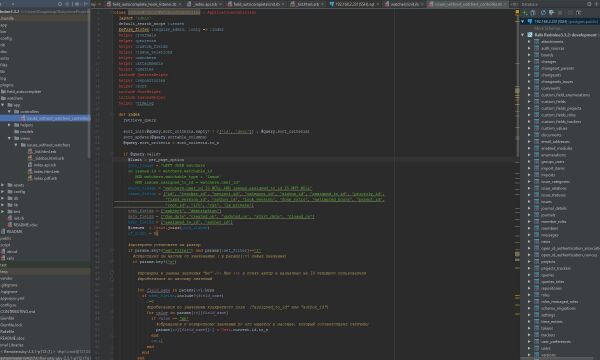
Task: Expand the journals table node
Action: tap(530, 215)
